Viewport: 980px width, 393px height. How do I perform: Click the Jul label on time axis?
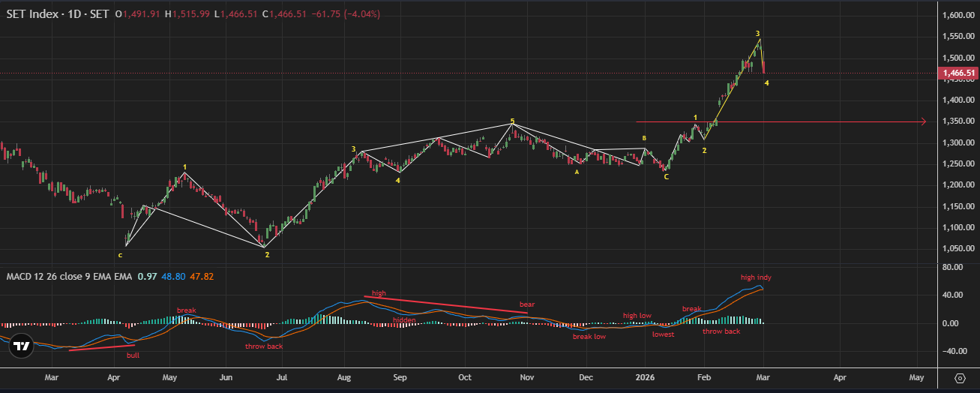click(283, 378)
